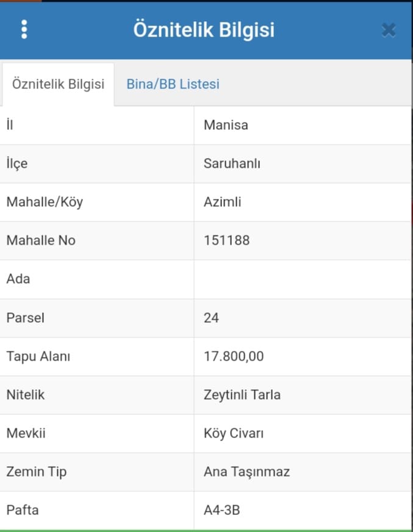Viewport: 413px width, 532px height.
Task: Select the Mahalle/Köy row label
Action: [45, 202]
